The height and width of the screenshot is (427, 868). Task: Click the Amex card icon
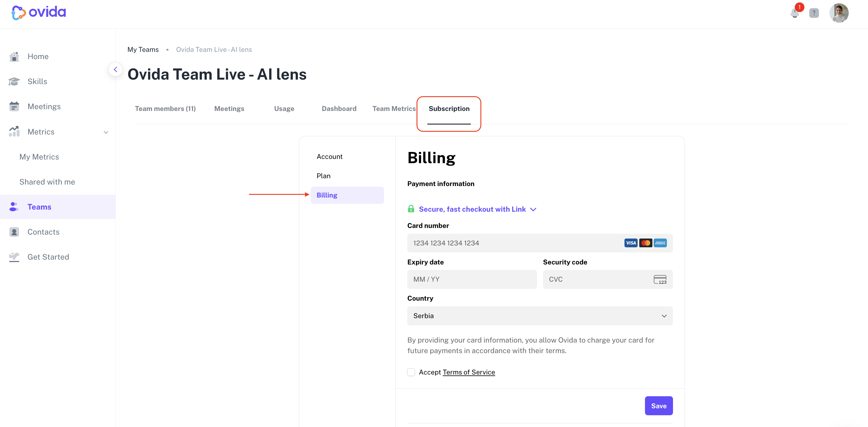660,243
